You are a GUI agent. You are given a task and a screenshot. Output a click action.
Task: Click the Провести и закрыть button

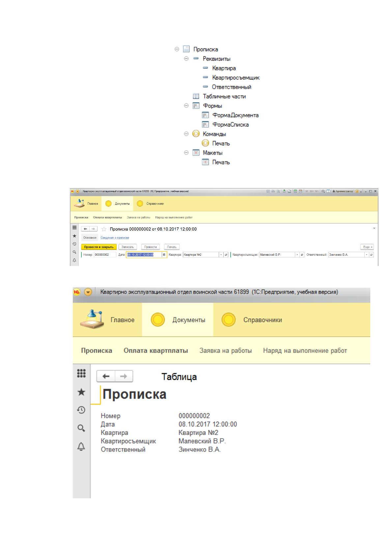coord(99,247)
